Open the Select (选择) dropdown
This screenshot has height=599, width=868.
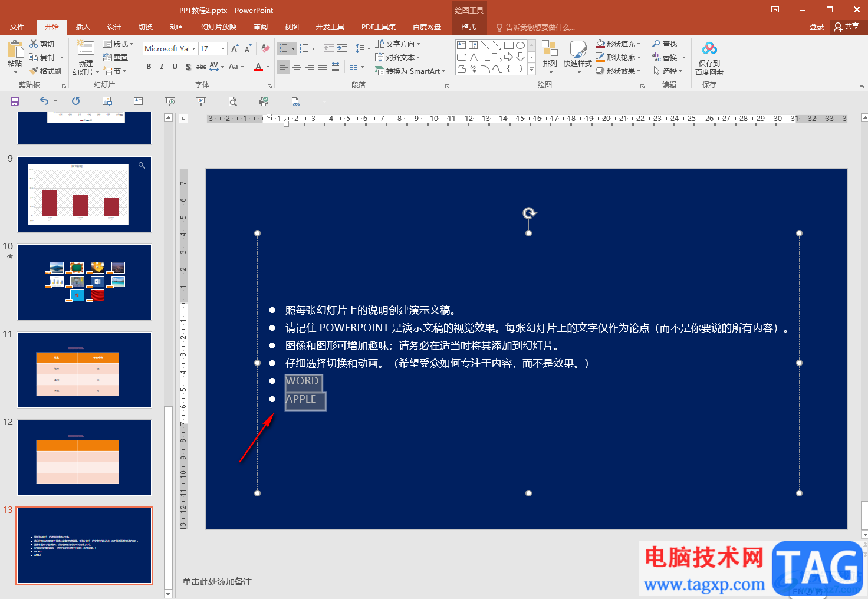point(668,71)
